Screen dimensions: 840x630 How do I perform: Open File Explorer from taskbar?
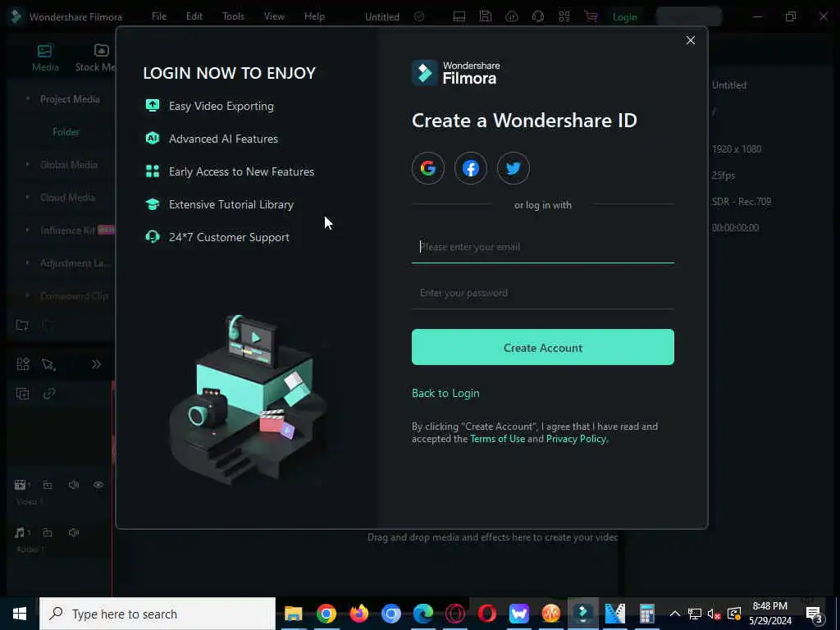point(294,614)
